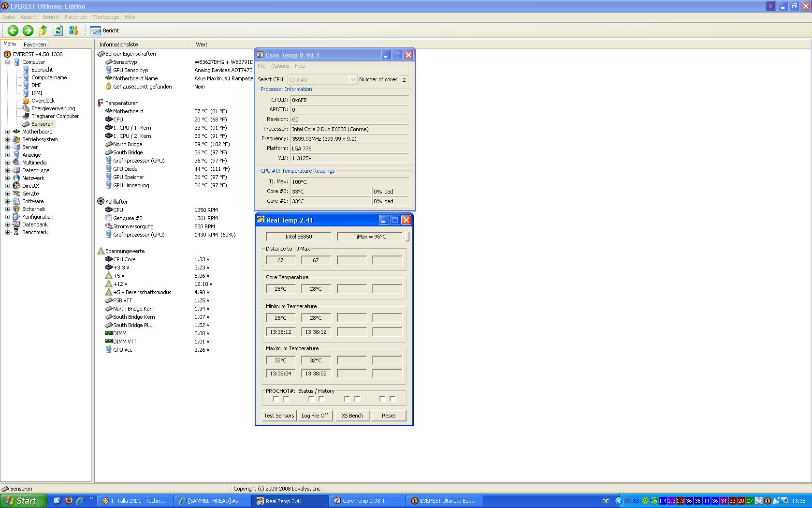Click the Energieverwaltung icon in the tree
The image size is (812, 508).
[26, 108]
